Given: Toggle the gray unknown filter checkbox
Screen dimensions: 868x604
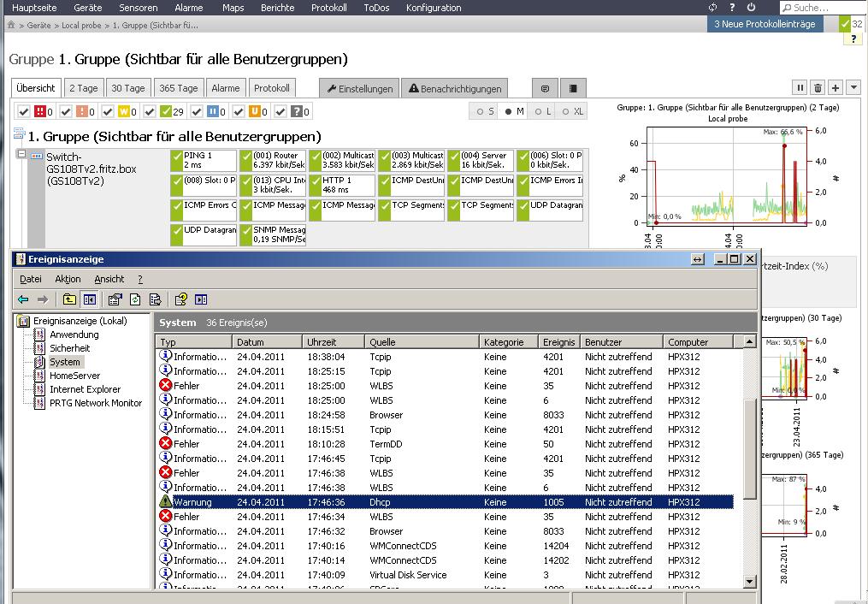Looking at the screenshot, I should point(280,112).
